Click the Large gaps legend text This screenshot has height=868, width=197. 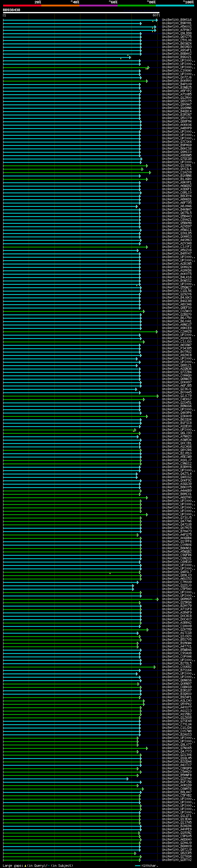(38, 865)
